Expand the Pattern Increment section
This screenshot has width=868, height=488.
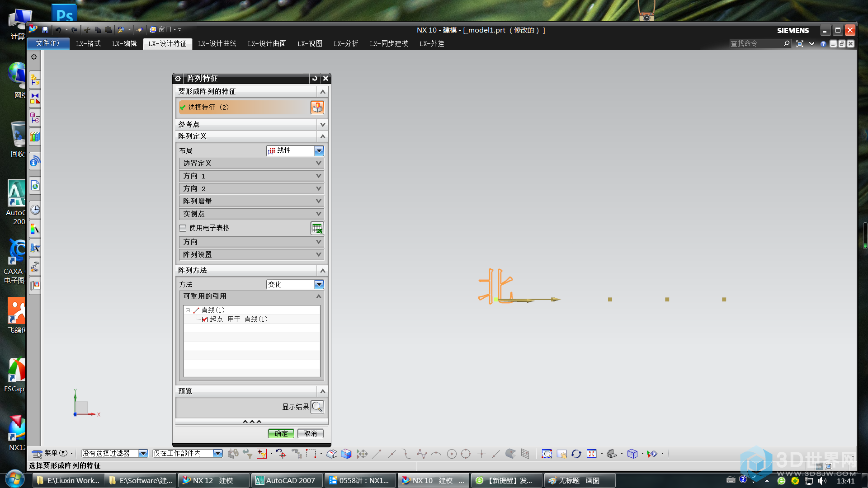pyautogui.click(x=251, y=201)
